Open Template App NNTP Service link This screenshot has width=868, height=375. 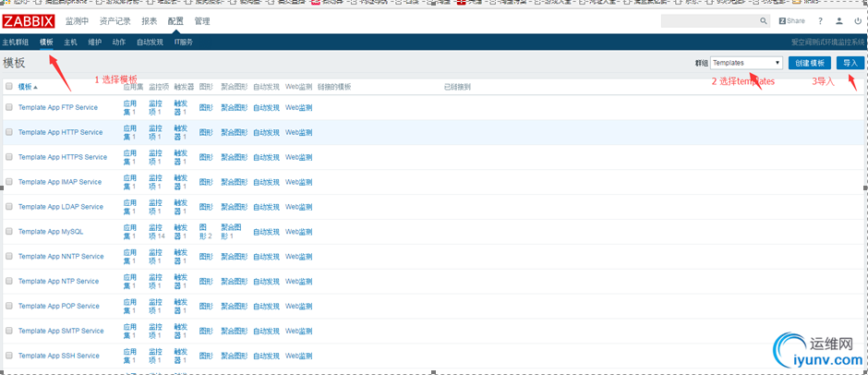[61, 257]
